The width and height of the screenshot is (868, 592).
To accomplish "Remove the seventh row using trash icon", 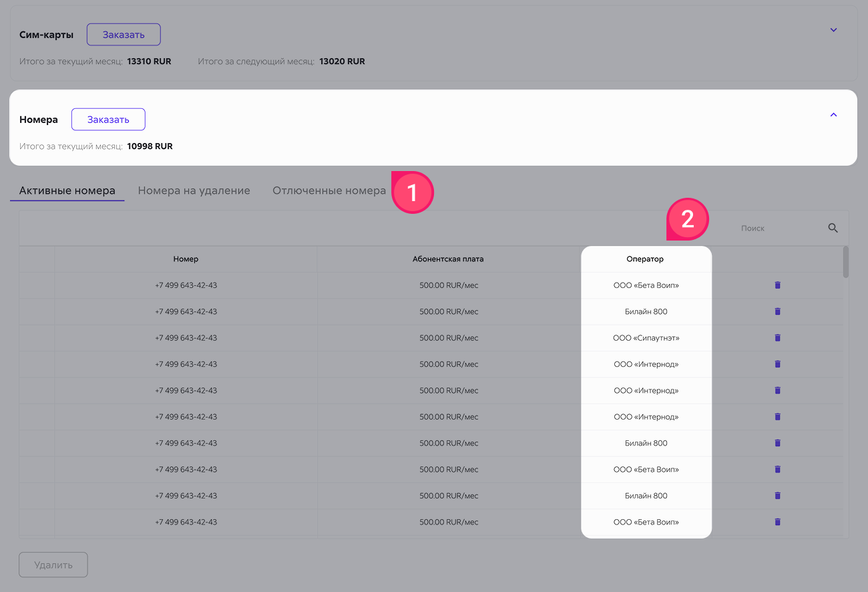I will (777, 443).
